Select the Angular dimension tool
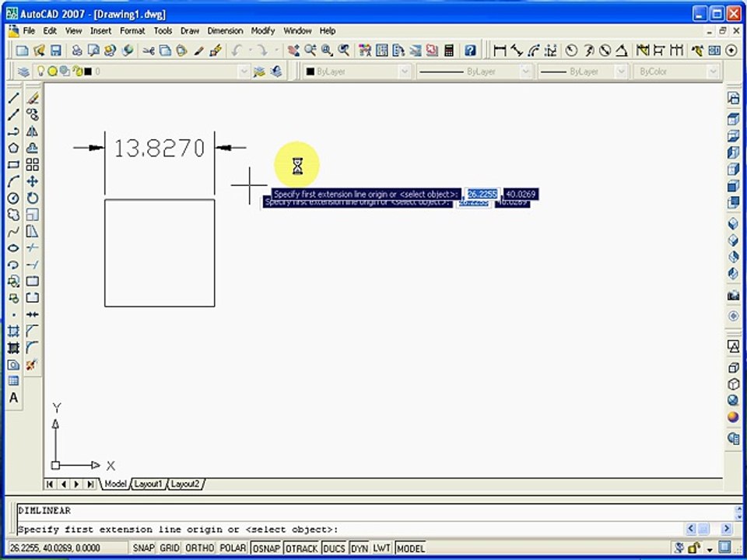 621,51
